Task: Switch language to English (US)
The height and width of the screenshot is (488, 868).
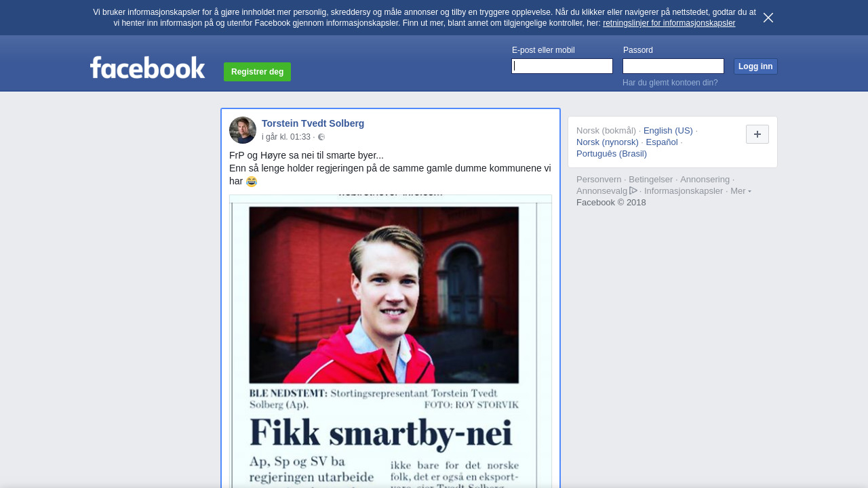Action: click(668, 130)
